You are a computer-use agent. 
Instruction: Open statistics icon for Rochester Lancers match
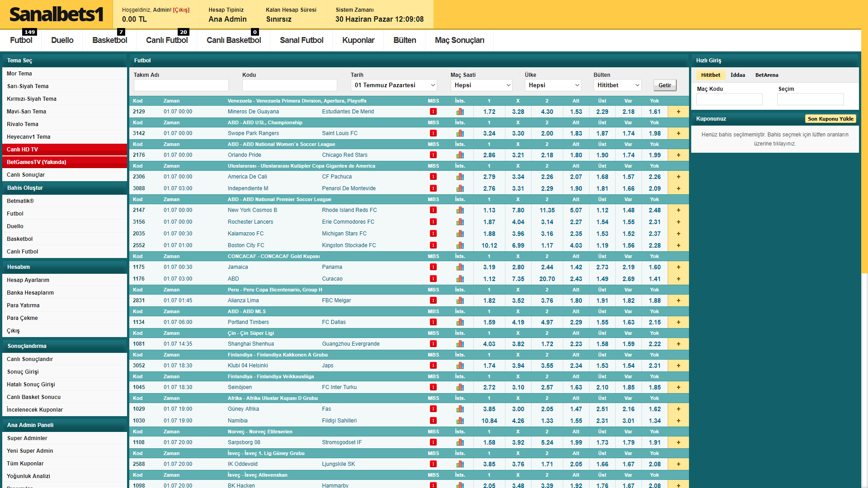[x=460, y=222]
